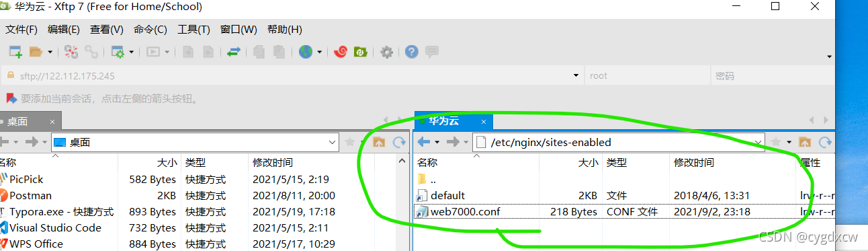Click the transfer-left page icon

pyautogui.click(x=189, y=52)
